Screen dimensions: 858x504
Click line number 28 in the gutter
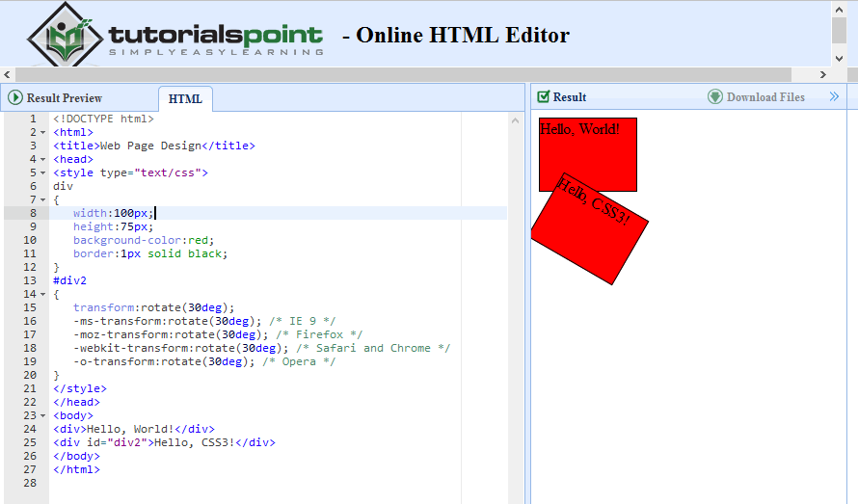(30, 483)
